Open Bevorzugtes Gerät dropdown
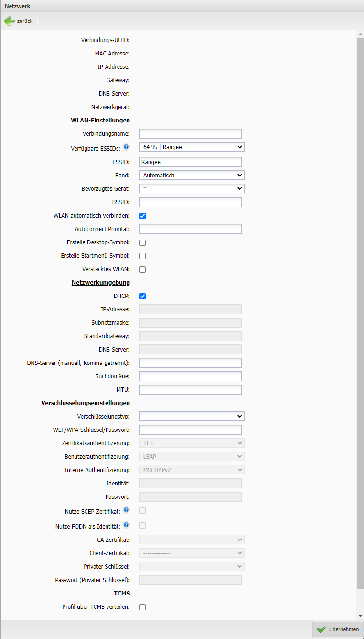364x639 pixels. point(192,188)
